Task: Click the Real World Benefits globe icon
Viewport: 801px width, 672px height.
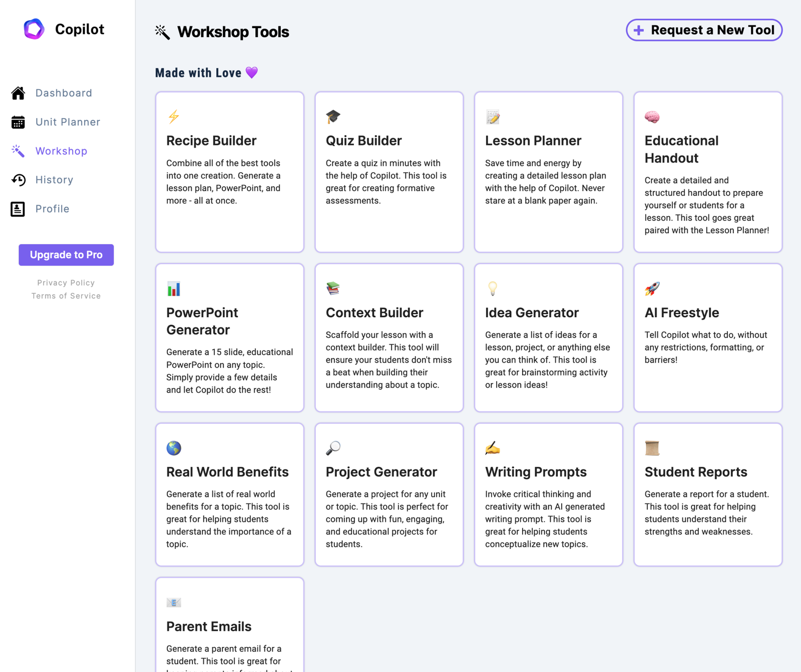Action: (x=174, y=448)
